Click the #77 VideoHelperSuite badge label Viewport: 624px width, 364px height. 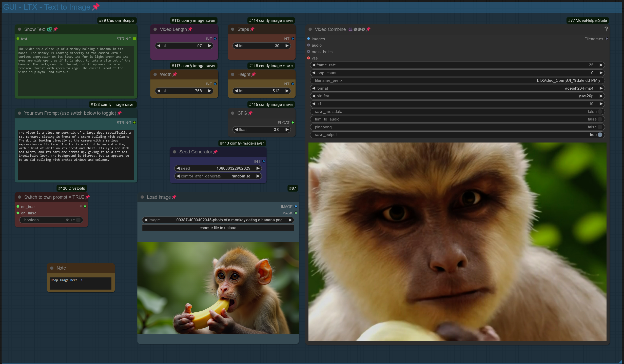[x=587, y=21]
